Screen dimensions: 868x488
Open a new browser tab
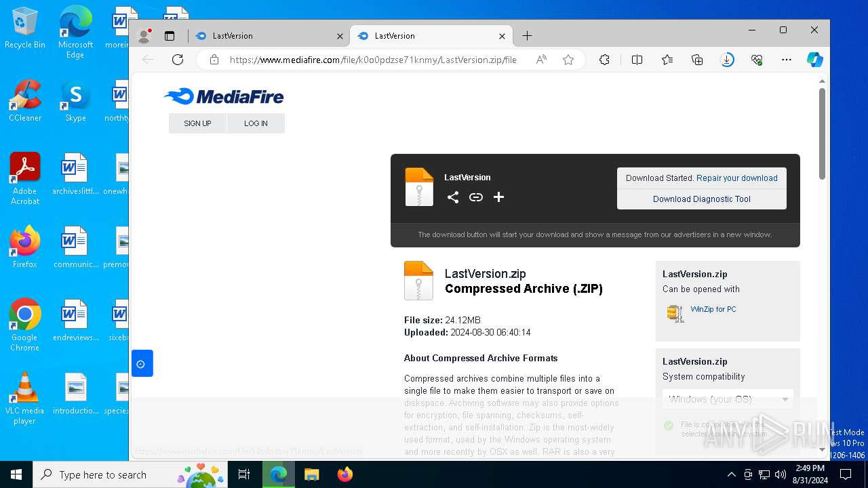pyautogui.click(x=527, y=36)
